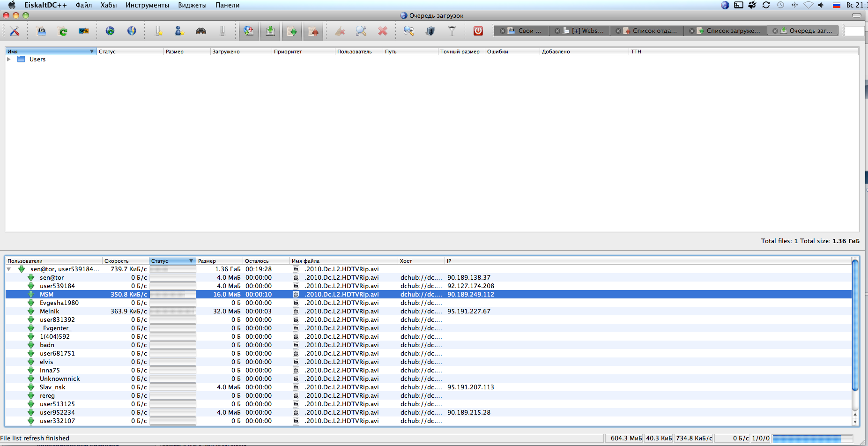Expand the Users folder tree item

[x=9, y=59]
